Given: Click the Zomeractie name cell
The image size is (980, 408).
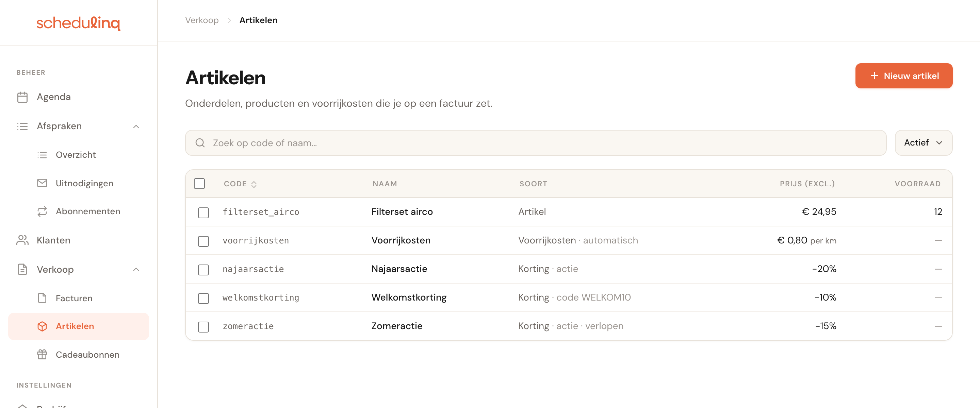Looking at the screenshot, I should [396, 326].
